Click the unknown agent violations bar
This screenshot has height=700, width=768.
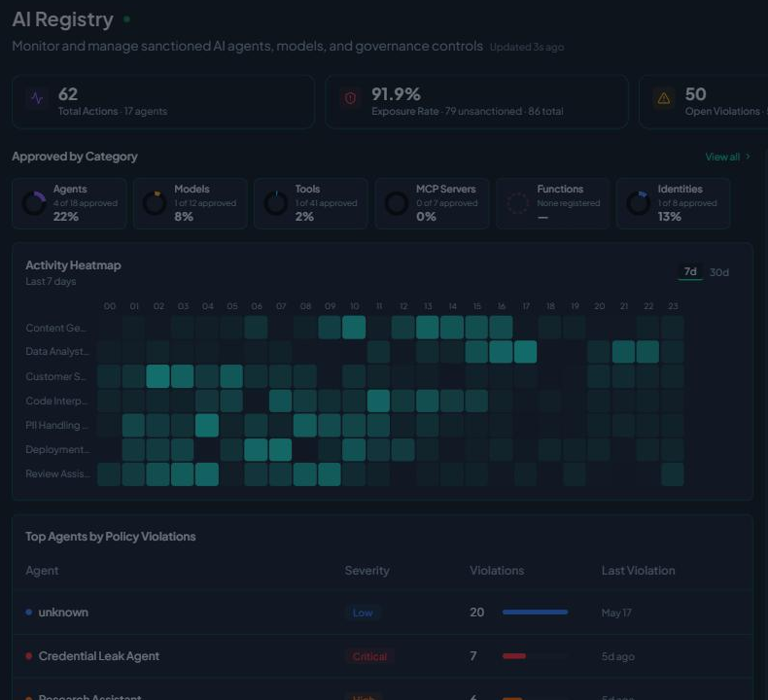[536, 612]
